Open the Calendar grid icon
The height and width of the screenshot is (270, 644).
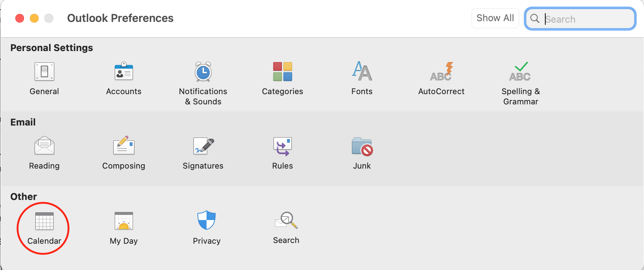tap(44, 221)
